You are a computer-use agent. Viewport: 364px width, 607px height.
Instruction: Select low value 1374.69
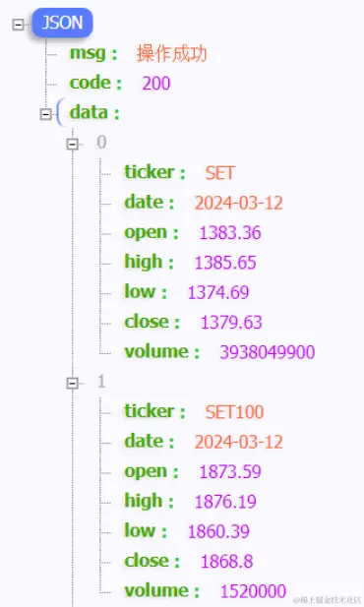click(218, 292)
